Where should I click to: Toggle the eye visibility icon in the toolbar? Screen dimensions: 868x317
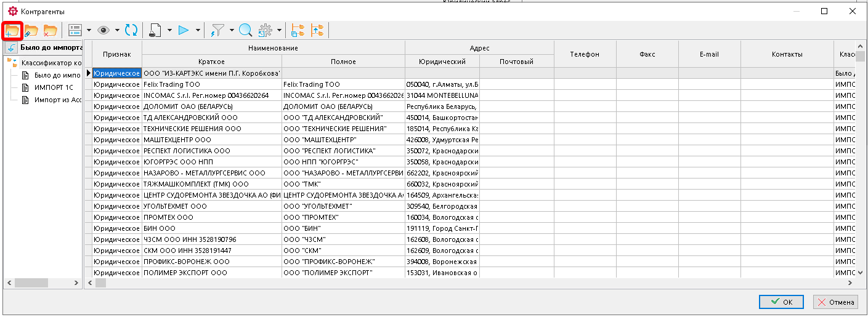(103, 30)
